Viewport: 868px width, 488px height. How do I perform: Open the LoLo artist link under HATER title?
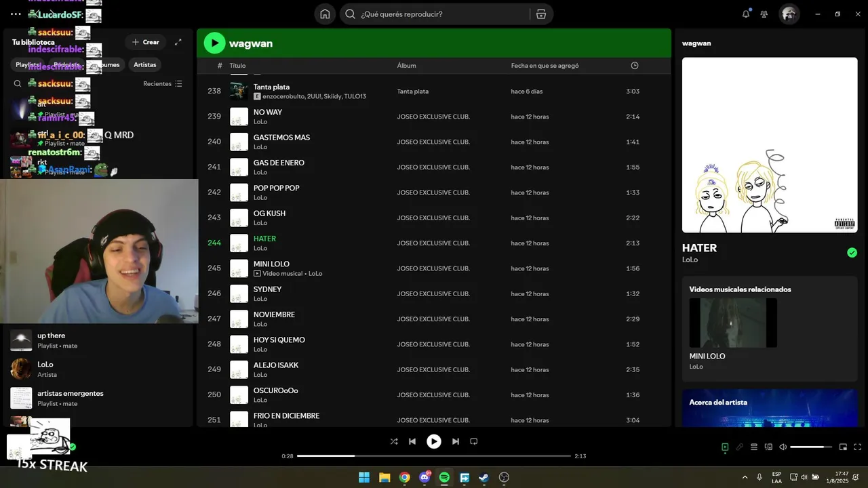[x=690, y=260]
